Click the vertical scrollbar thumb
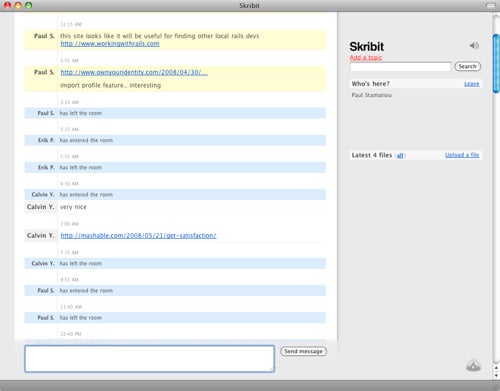Screen dimensions: 500x391 pyautogui.click(x=496, y=63)
